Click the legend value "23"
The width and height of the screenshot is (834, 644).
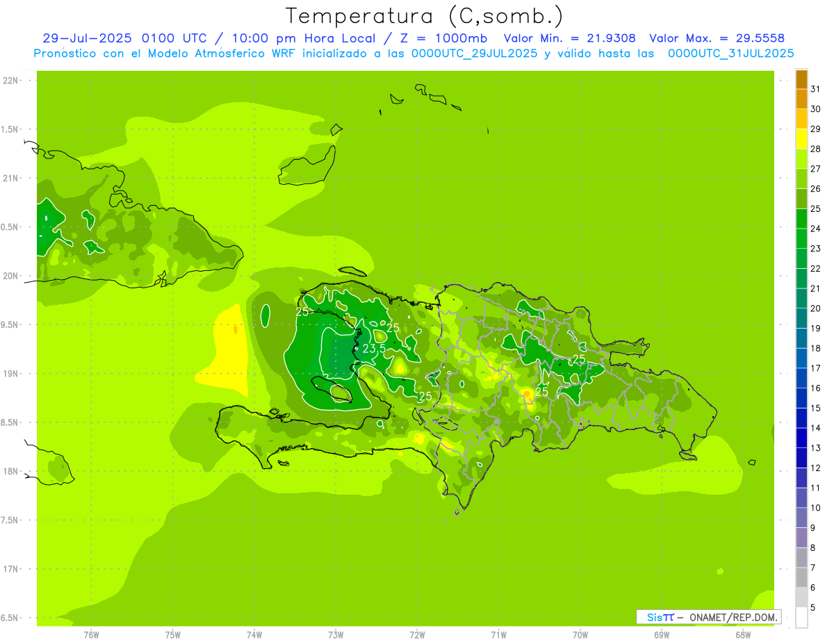[815, 249]
